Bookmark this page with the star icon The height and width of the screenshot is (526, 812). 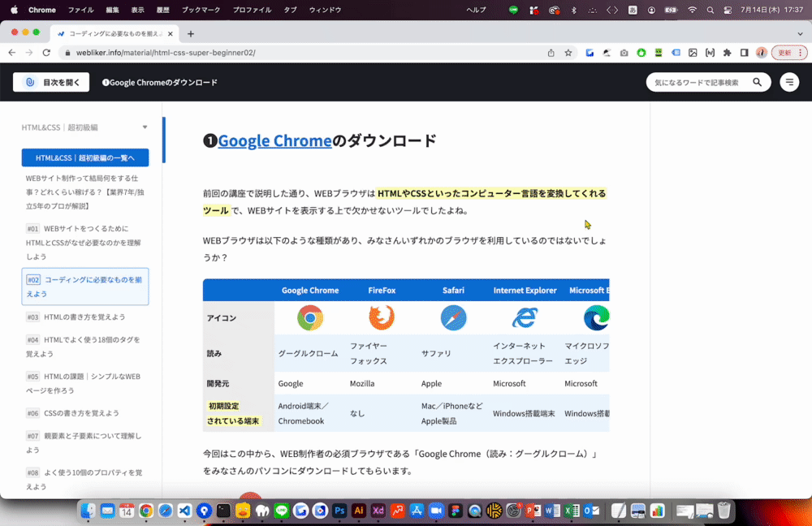pos(568,53)
